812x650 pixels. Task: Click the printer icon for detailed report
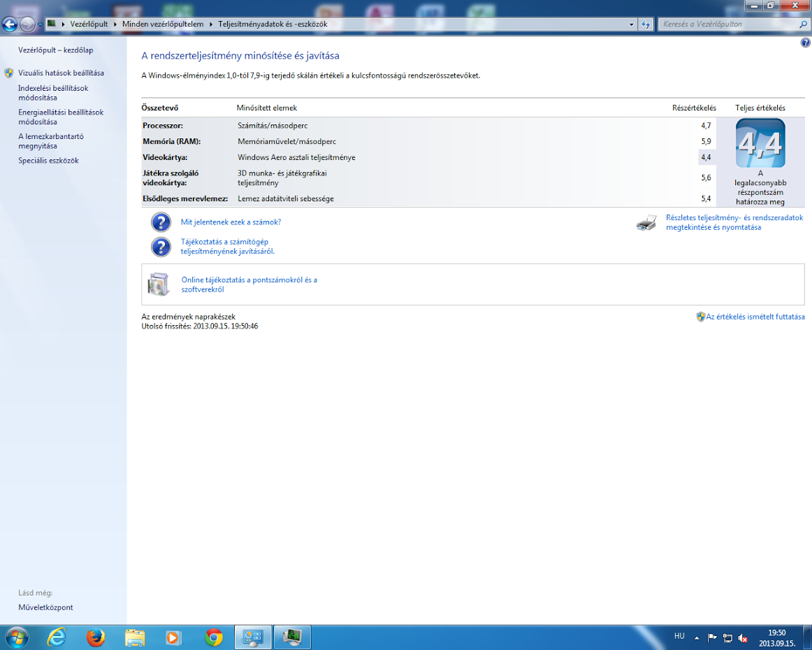(x=646, y=223)
